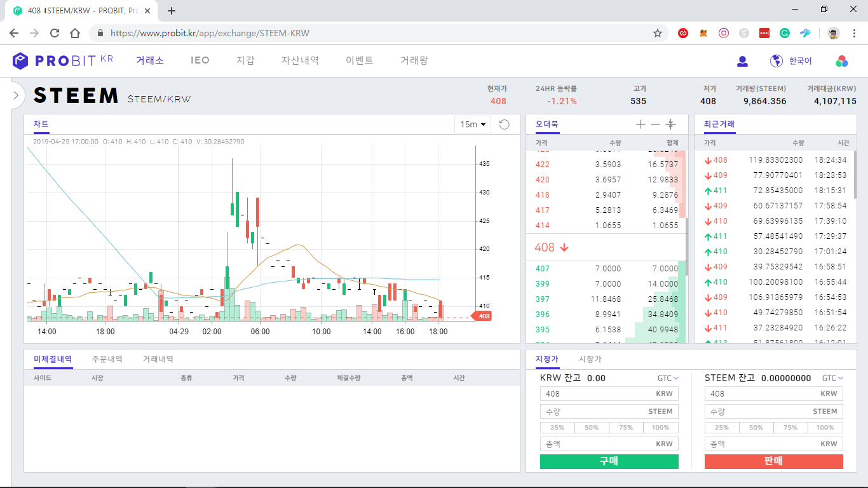Switch to the 거래내역 tab
Image resolution: width=868 pixels, height=488 pixels.
coord(158,360)
